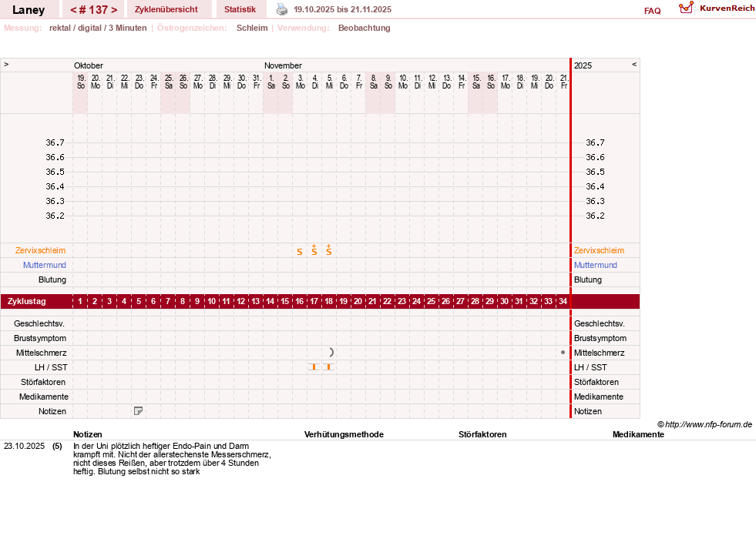Click the left LH / SST row label
756x559 pixels.
(51, 367)
